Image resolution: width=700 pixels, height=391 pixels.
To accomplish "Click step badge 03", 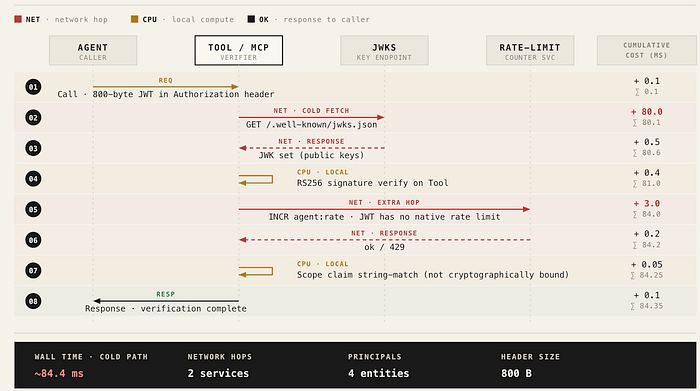I will pyautogui.click(x=33, y=148).
